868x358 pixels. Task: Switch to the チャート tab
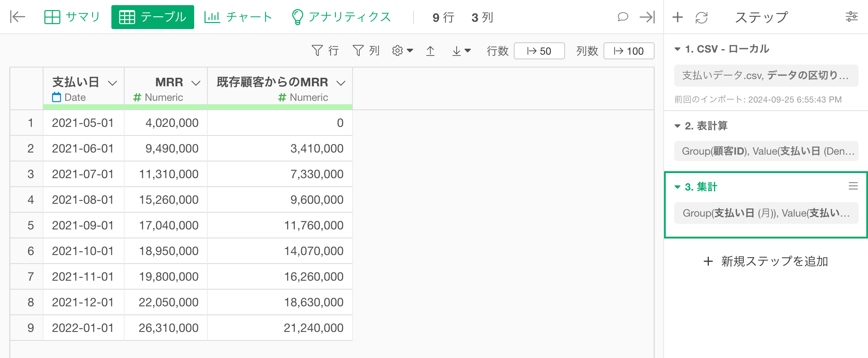click(238, 17)
